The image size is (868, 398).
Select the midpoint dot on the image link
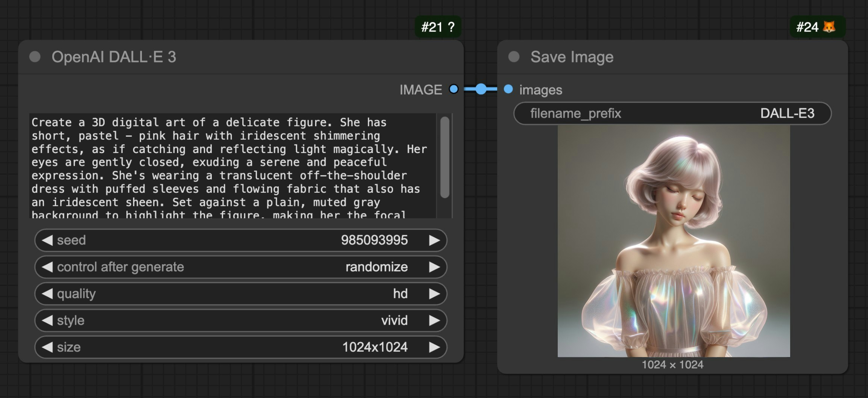click(480, 89)
